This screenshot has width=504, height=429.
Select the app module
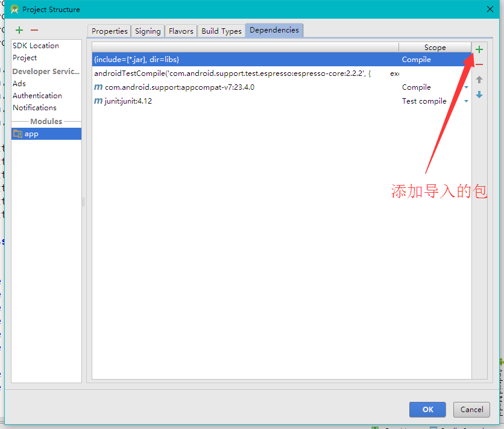coord(46,134)
